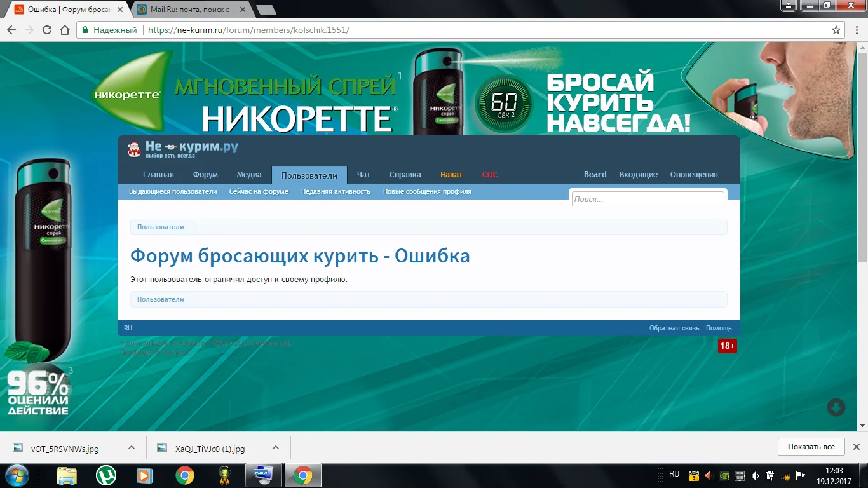Open the RU language chooser in the footer
Image resolution: width=868 pixels, height=488 pixels.
pos(128,328)
